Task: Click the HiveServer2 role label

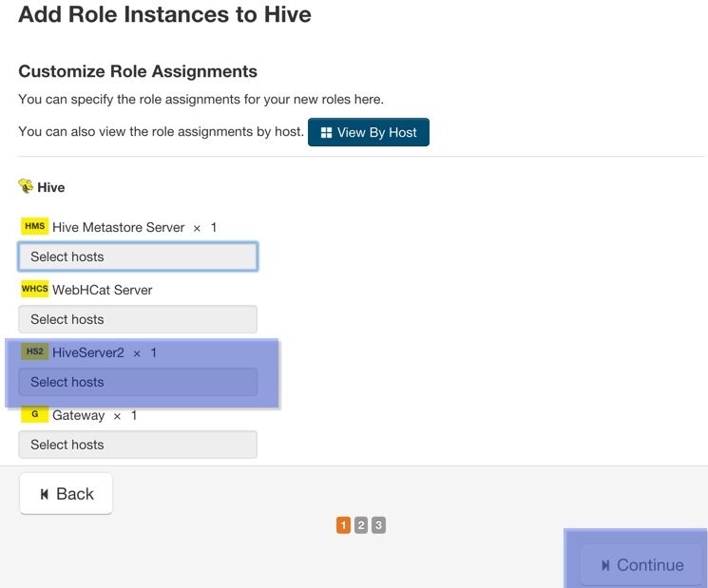Action: pos(87,352)
